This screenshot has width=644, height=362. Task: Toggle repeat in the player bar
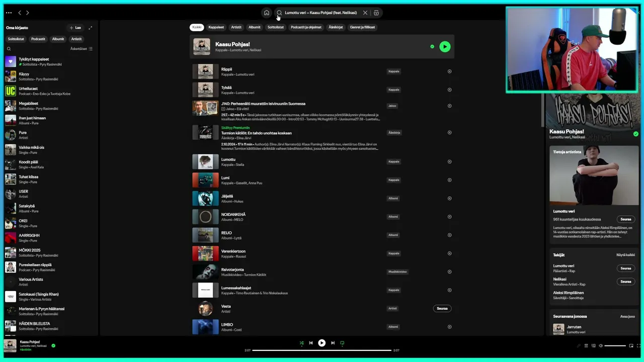click(342, 343)
